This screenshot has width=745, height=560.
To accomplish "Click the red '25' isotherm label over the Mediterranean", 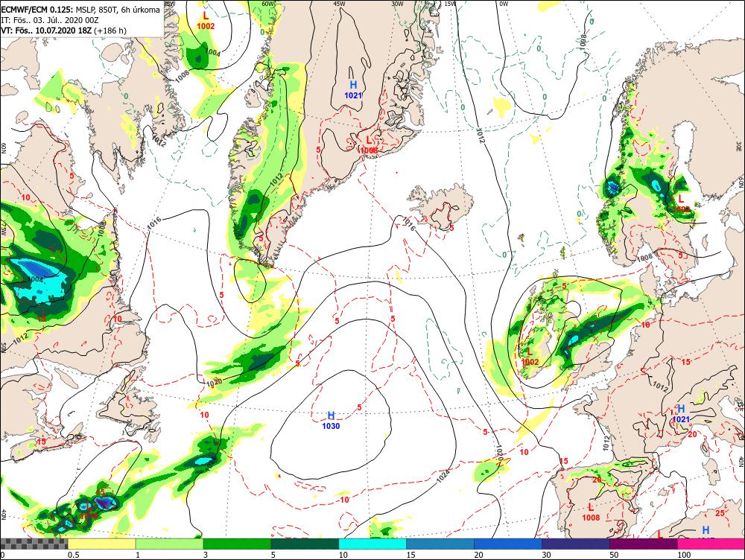I will (720, 513).
